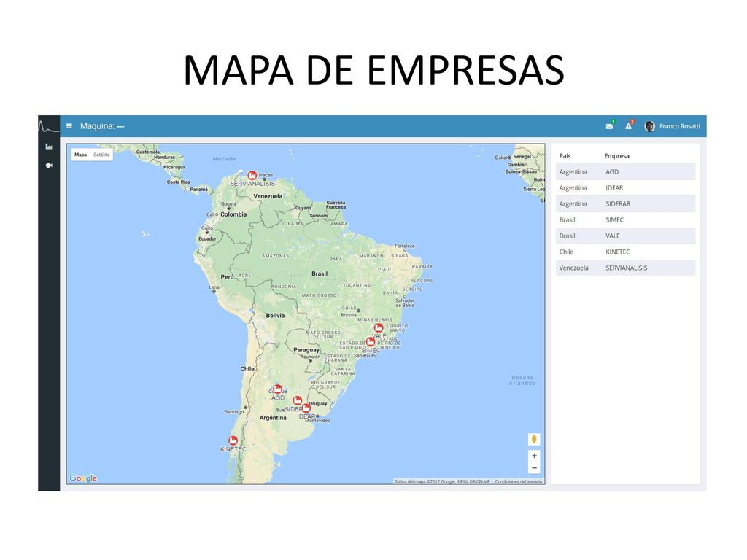The width and height of the screenshot is (747, 560).
Task: Select the Chile KINETEC table row
Action: point(625,252)
